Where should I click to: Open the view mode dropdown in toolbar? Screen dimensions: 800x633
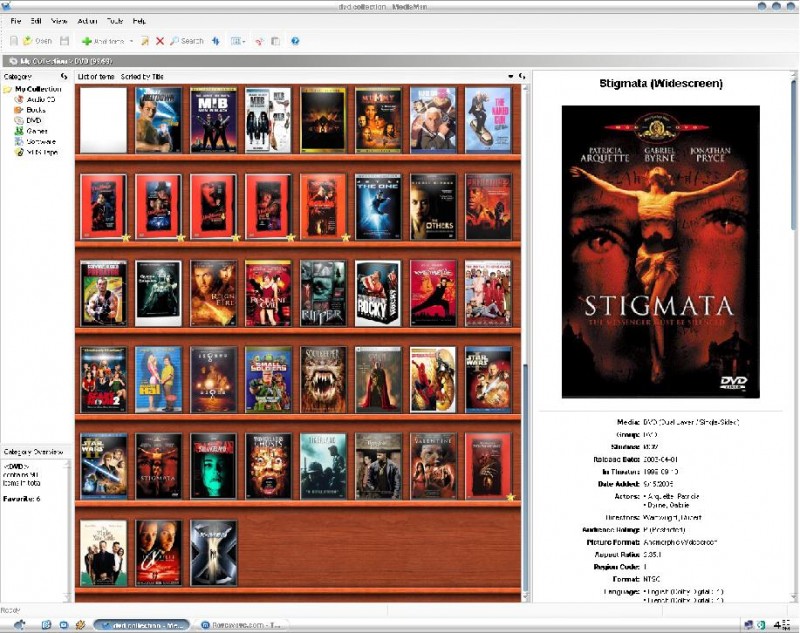(238, 41)
